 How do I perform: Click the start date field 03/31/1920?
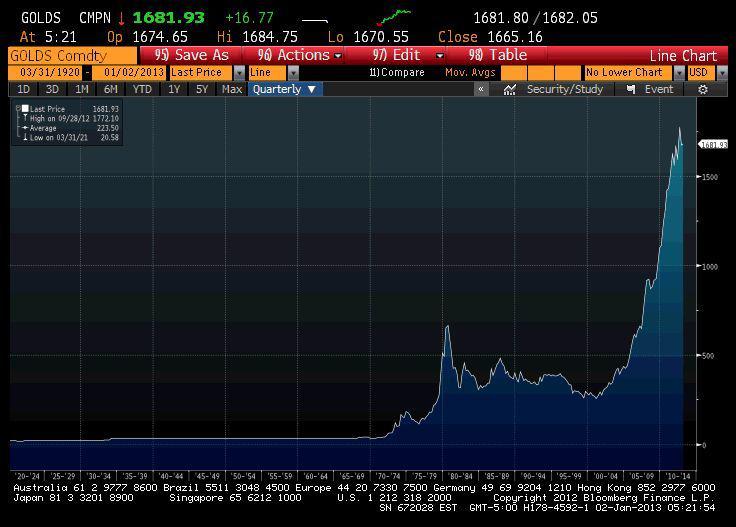(46, 73)
